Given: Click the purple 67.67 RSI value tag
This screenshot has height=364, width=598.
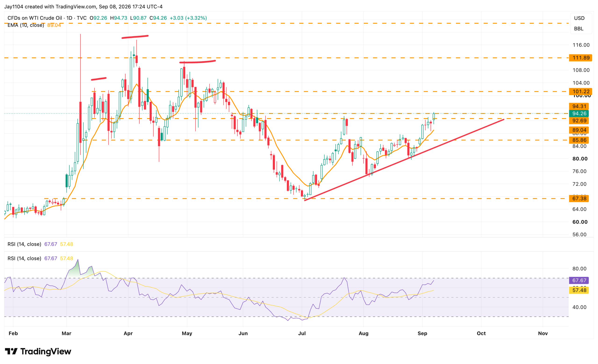Looking at the screenshot, I should click(x=579, y=280).
